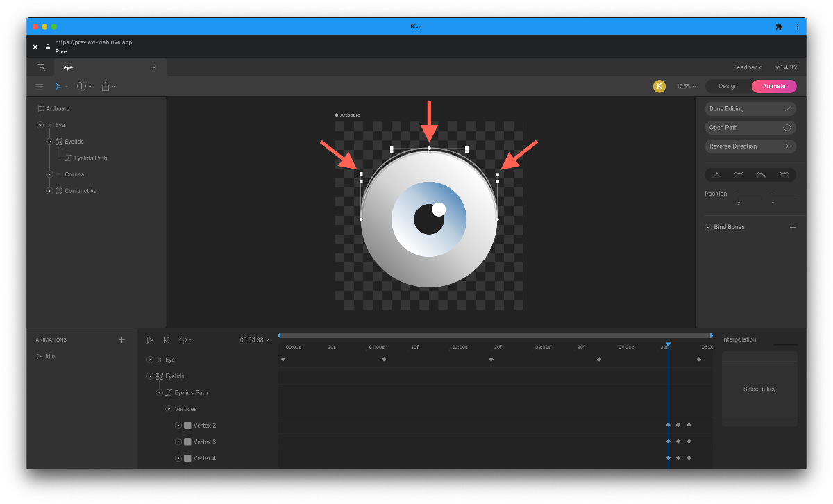Image resolution: width=833 pixels, height=504 pixels.
Task: Select Artboard in the hierarchy
Action: point(58,109)
